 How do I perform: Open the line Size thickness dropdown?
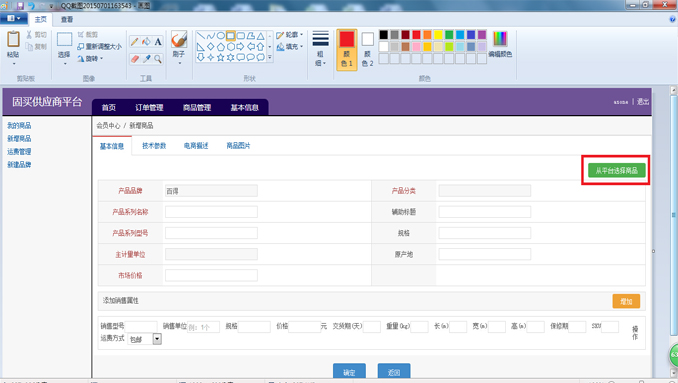(320, 48)
